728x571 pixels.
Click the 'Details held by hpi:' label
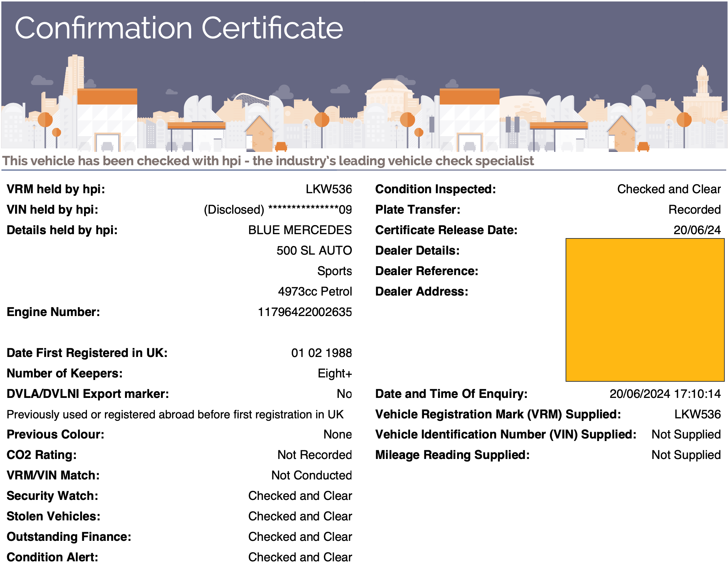(x=62, y=230)
